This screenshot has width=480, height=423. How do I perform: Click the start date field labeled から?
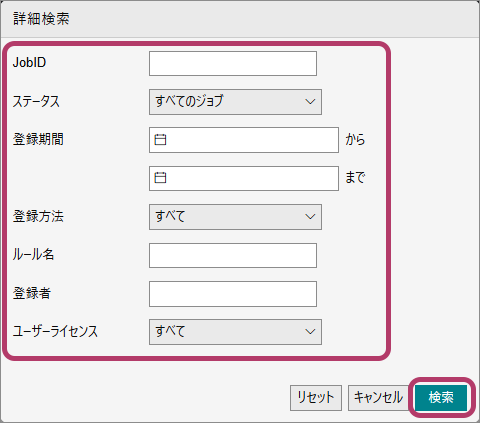[x=244, y=140]
